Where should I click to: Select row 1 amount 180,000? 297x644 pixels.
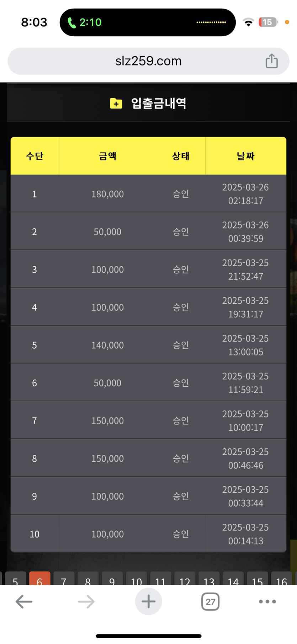coord(107,194)
